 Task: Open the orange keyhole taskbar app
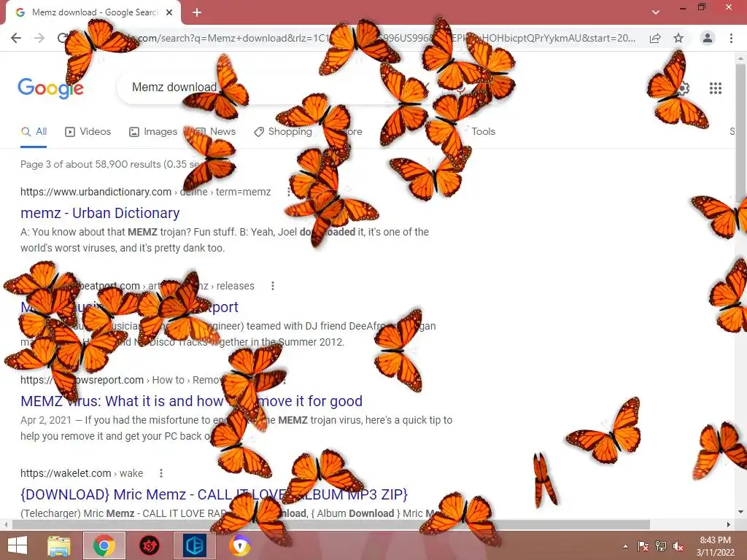coord(239,545)
